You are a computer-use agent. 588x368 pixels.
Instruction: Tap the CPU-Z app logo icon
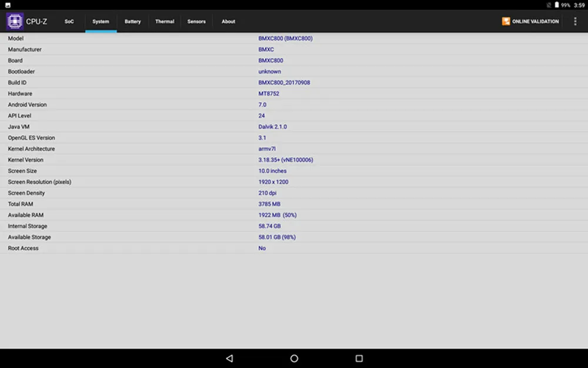[15, 21]
